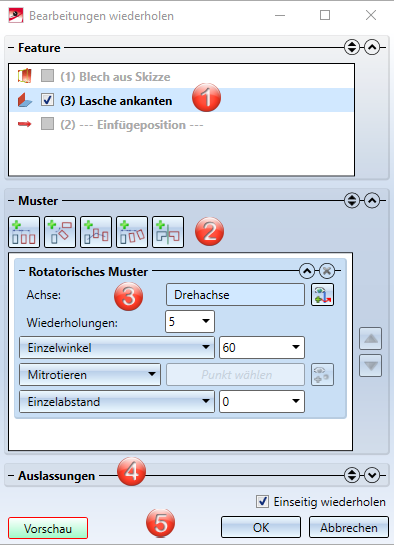This screenshot has width=394, height=545.
Task: Confirm with the OK button
Action: [x=261, y=528]
